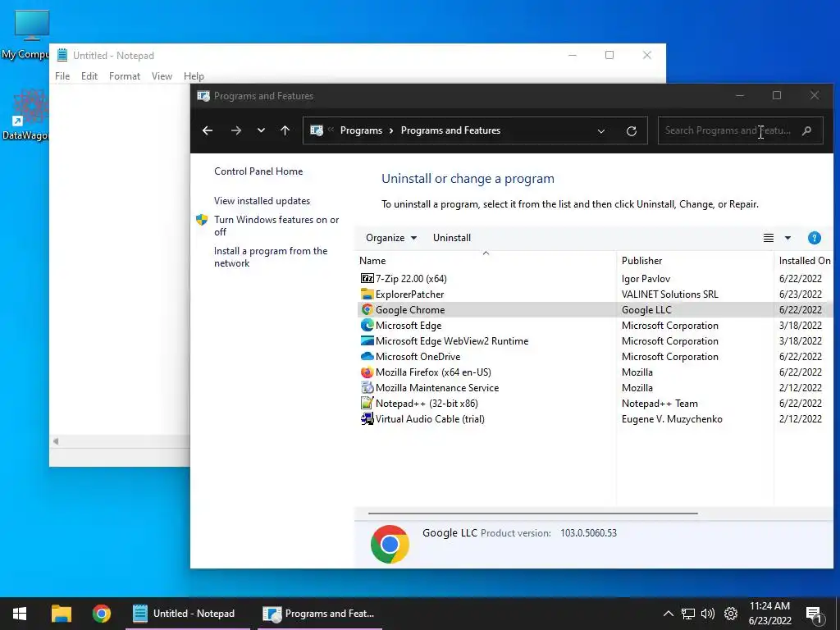The image size is (840, 630).
Task: Click the Search Programs and Features field
Action: [x=740, y=130]
